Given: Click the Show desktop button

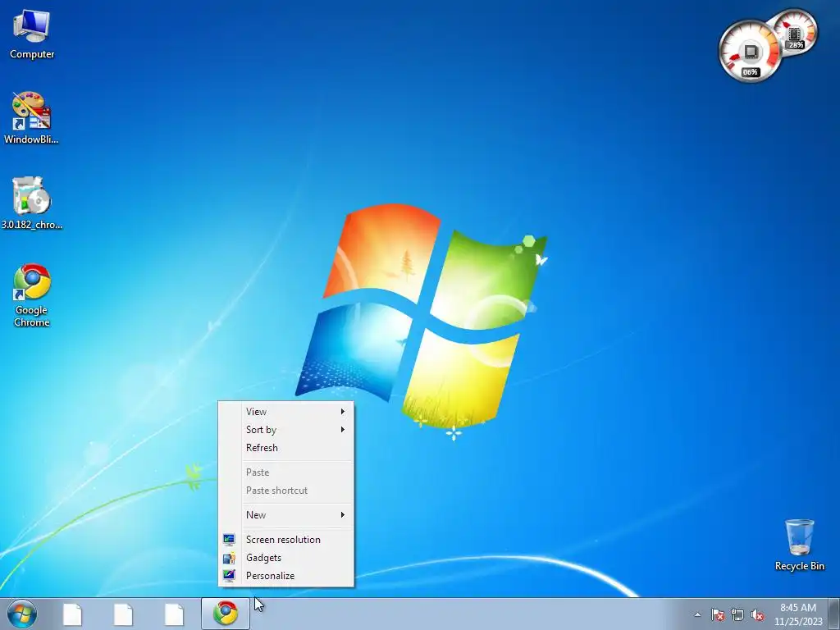Looking at the screenshot, I should tap(833, 614).
